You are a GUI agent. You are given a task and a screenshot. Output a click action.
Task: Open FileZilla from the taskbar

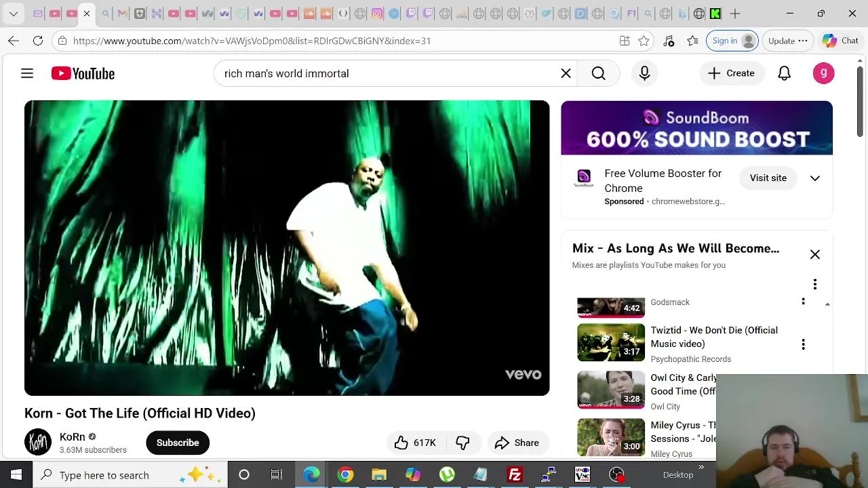[515, 475]
